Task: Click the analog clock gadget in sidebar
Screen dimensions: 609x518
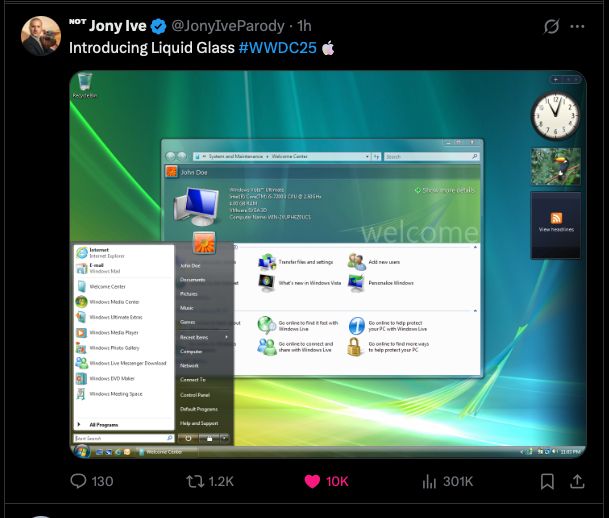Action: 555,116
